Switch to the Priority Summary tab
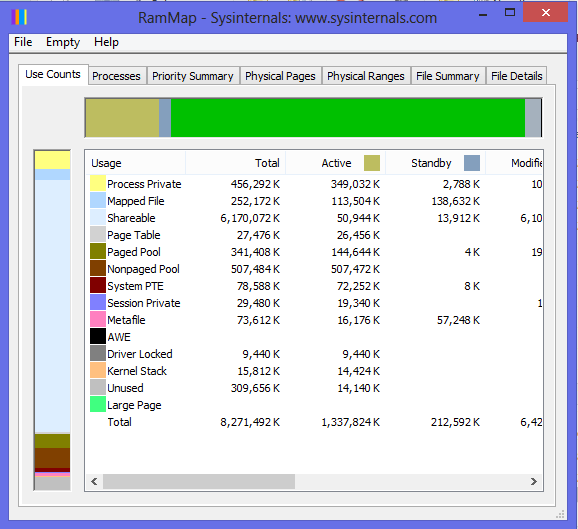578x529 pixels. pyautogui.click(x=193, y=76)
